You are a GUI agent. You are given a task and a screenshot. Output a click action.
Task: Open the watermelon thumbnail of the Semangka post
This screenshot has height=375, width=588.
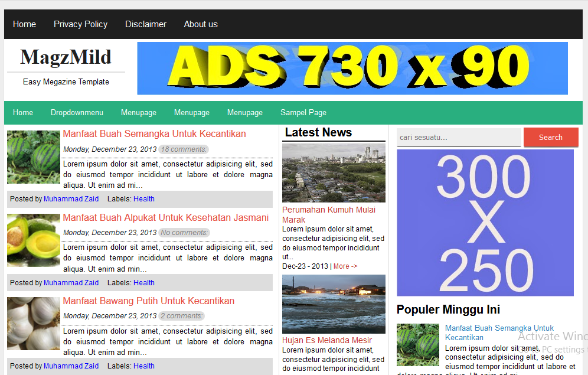[x=34, y=157]
